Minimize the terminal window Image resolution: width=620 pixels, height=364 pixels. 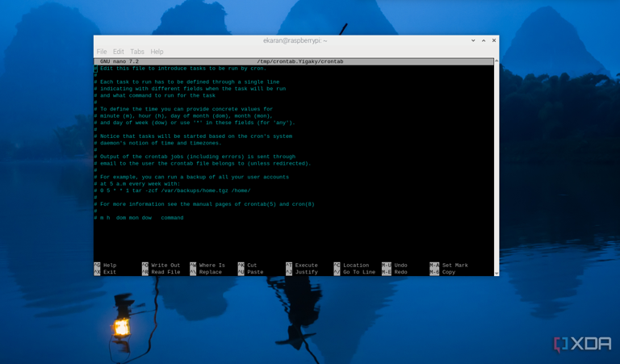click(x=473, y=40)
